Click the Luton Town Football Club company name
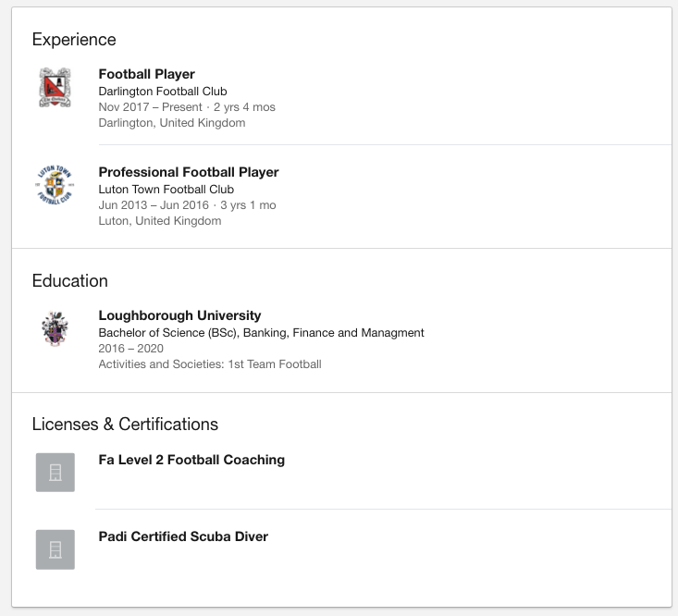The width and height of the screenshot is (678, 616). click(166, 190)
